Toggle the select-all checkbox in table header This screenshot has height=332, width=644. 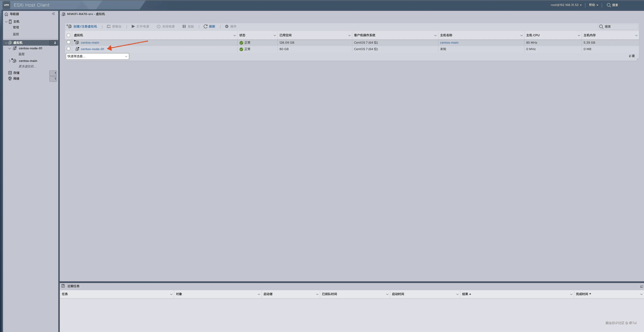[69, 35]
